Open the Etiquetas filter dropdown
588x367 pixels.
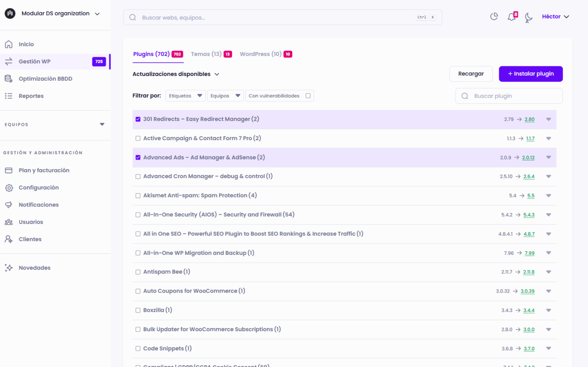(x=185, y=96)
